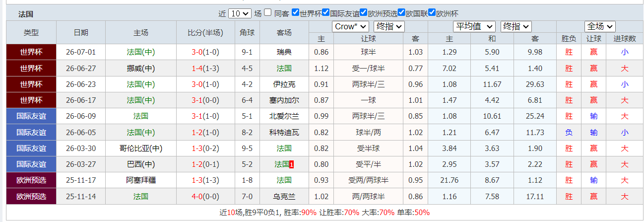Click home team 挪威(中)
Viewport: 644px width, 222px height.
(141, 68)
